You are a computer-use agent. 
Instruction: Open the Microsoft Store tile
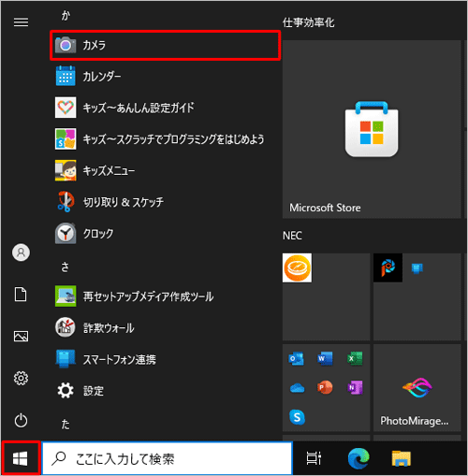(372, 129)
